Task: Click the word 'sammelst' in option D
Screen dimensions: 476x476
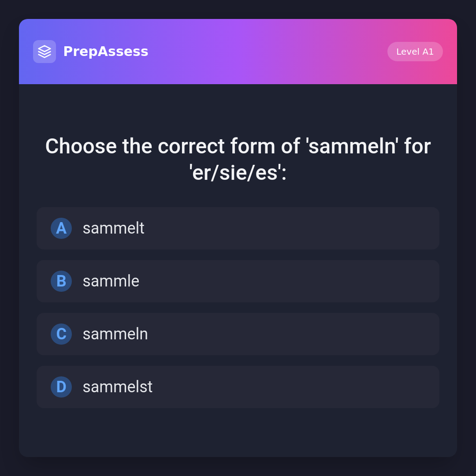Action: click(117, 387)
